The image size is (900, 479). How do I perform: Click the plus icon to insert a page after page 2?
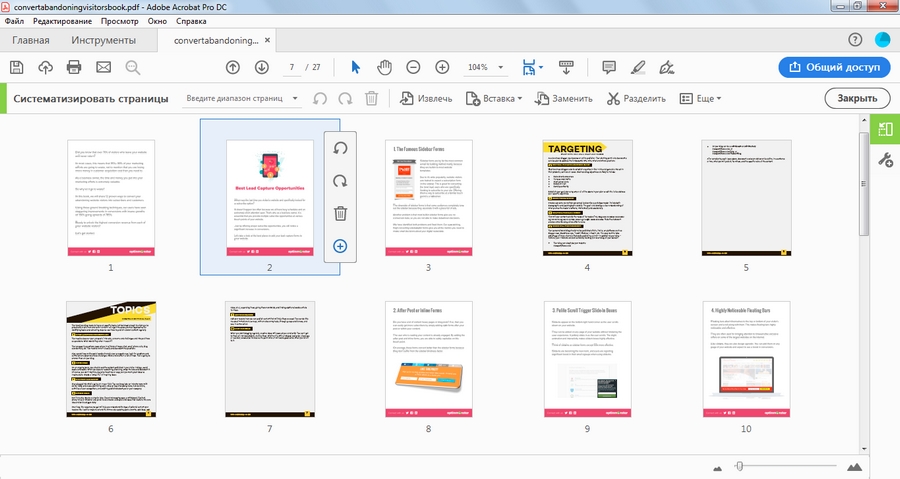[340, 246]
